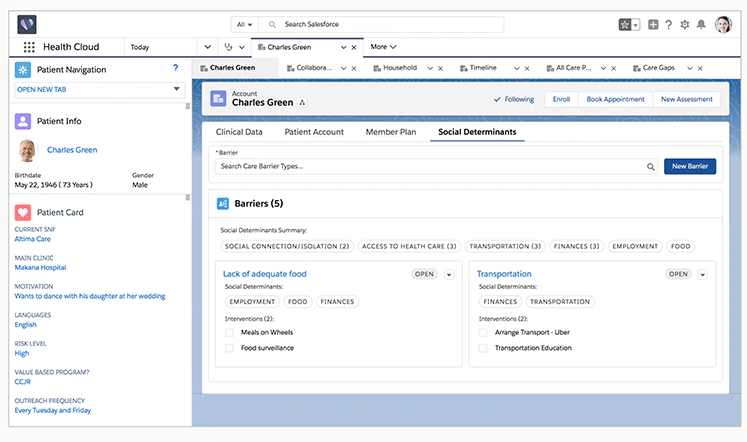The height and width of the screenshot is (442, 747).
Task: Click the Patient Navigation help icon
Action: [x=175, y=68]
